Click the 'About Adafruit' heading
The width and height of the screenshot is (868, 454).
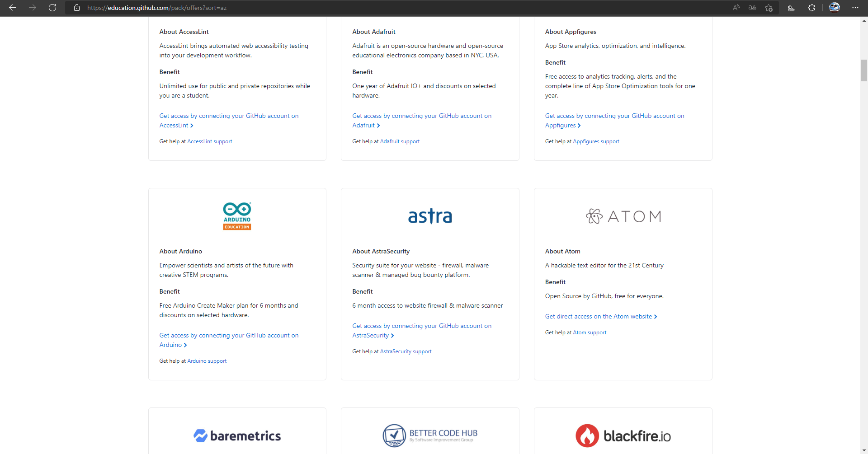pyautogui.click(x=373, y=32)
